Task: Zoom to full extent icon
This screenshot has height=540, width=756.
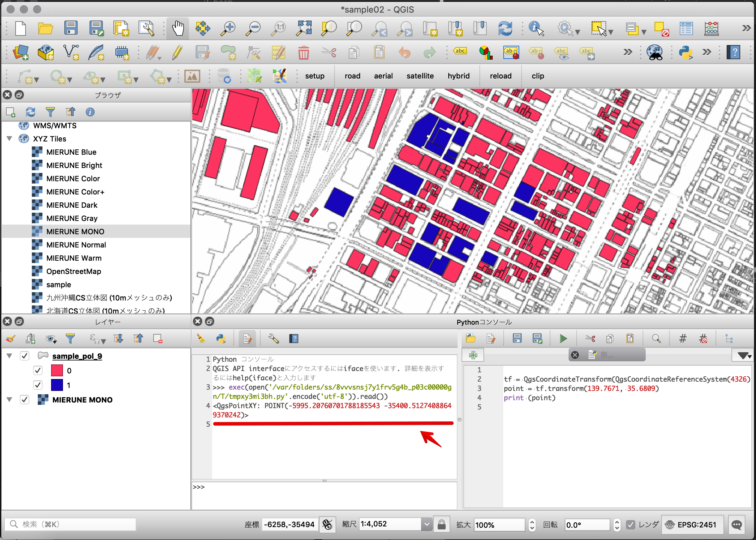Action: [304, 28]
